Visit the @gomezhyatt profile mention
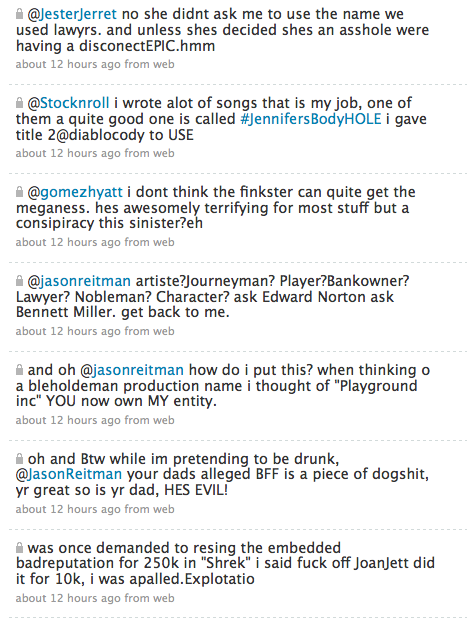The height and width of the screenshot is (626, 467). tap(75, 192)
